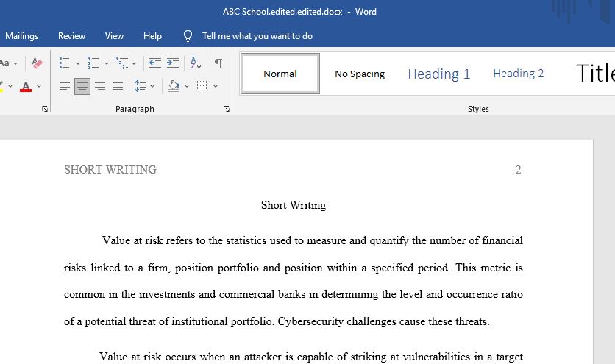This screenshot has height=364, width=615.
Task: Click Tell me what you want to do
Action: tap(257, 36)
